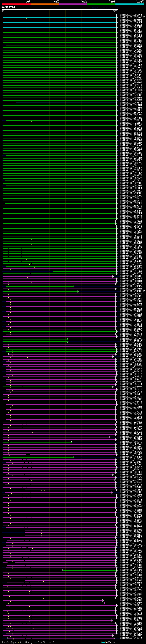Click the UniRef100_C5H879 hit name
Viewport: 146px width, 644px height.
131,507
